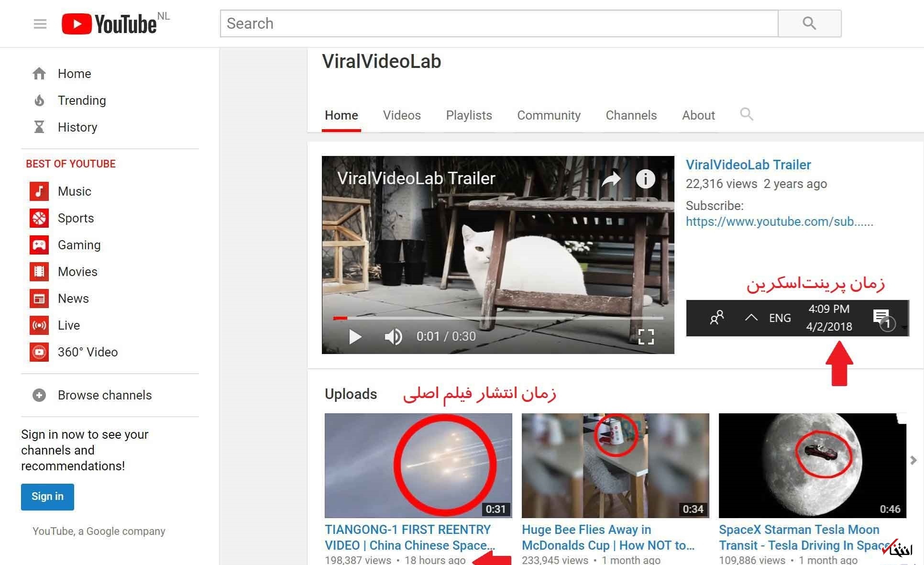The height and width of the screenshot is (565, 924).
Task: Click the taskbar clock showing 4:09 PM
Action: point(829,318)
